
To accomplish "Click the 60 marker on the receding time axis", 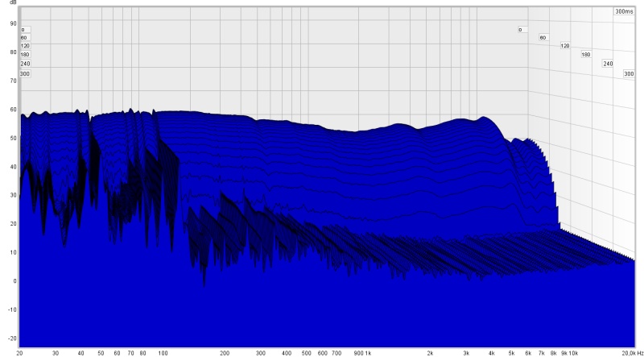I will (543, 38).
